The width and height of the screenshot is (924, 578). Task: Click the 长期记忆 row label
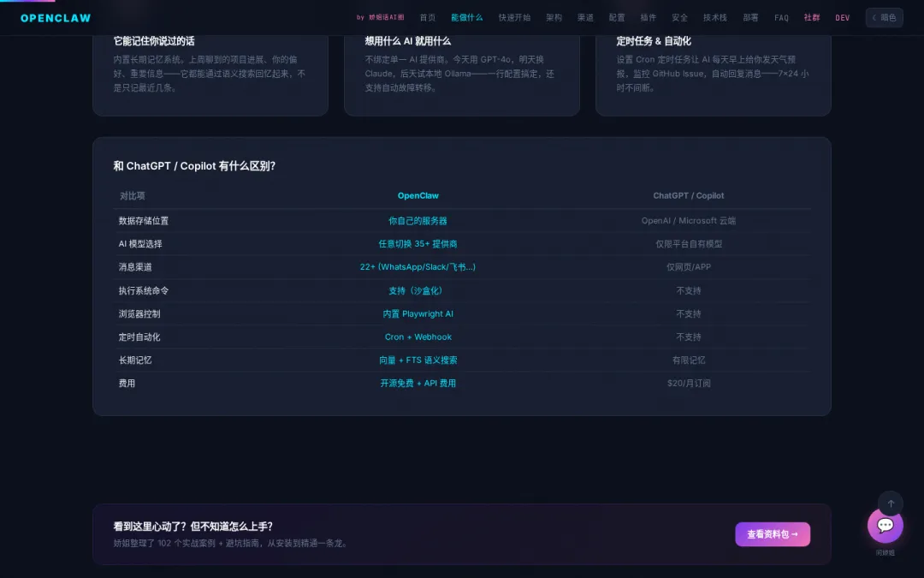tap(135, 361)
